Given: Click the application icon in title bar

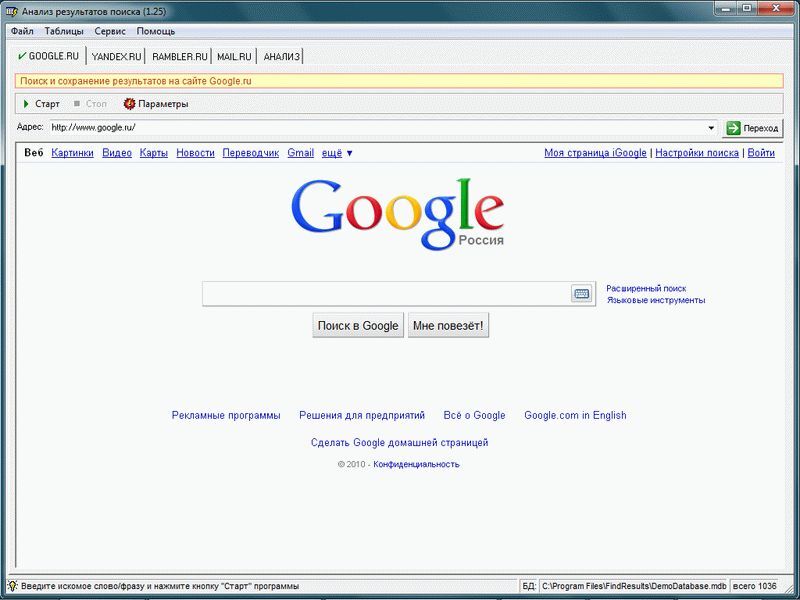Looking at the screenshot, I should point(11,10).
